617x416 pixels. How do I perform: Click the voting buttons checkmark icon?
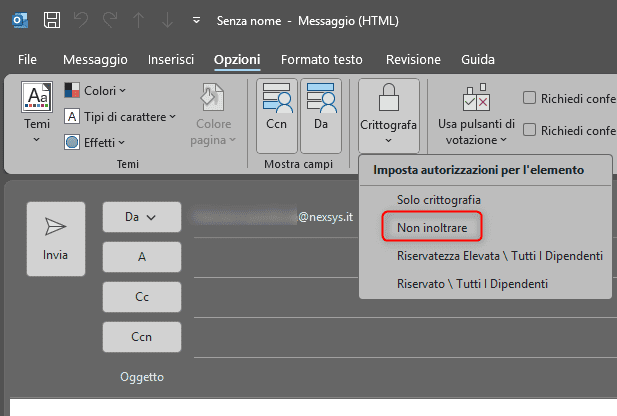click(x=477, y=98)
